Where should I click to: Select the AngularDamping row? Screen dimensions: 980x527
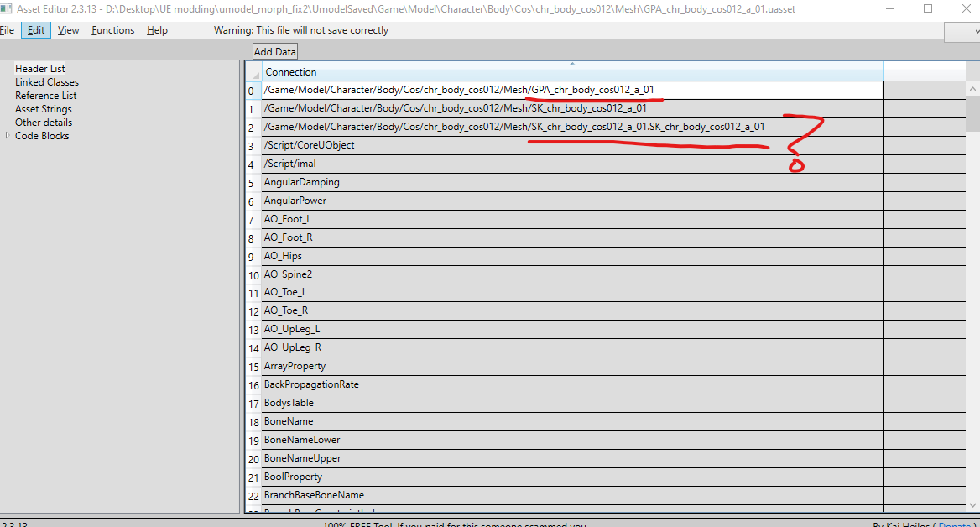(x=572, y=183)
